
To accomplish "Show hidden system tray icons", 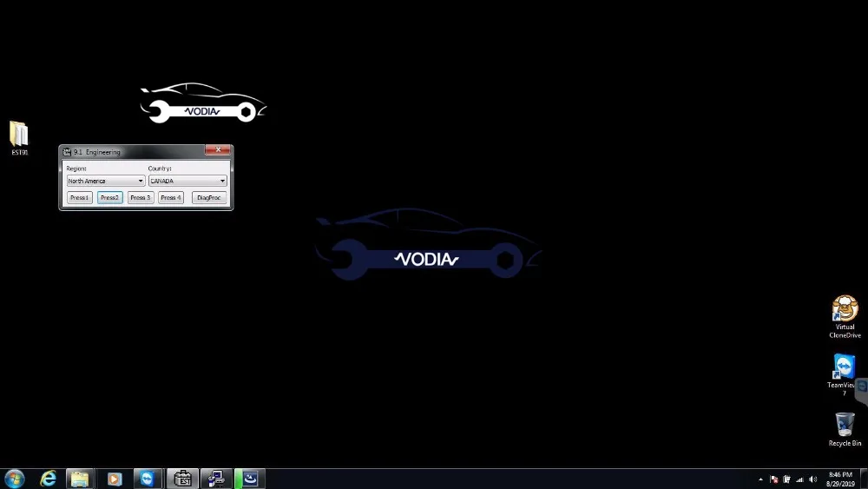I will pyautogui.click(x=760, y=479).
